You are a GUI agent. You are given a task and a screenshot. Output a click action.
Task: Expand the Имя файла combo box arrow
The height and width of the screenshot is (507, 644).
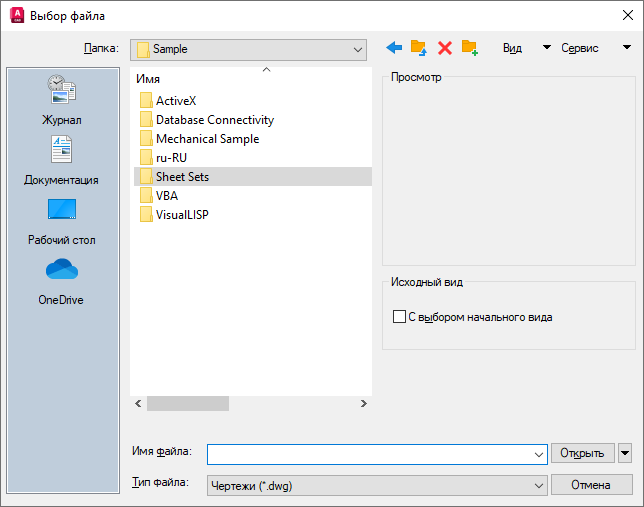click(x=538, y=454)
